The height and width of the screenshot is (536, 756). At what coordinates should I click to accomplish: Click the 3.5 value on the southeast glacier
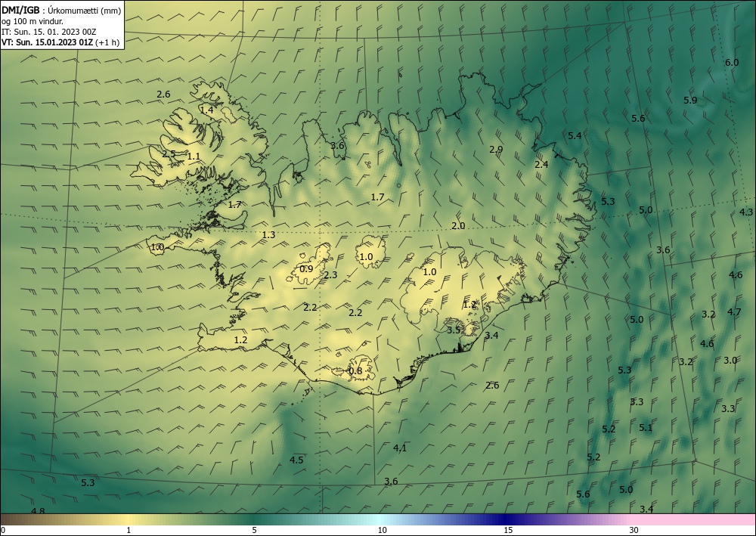(x=454, y=330)
